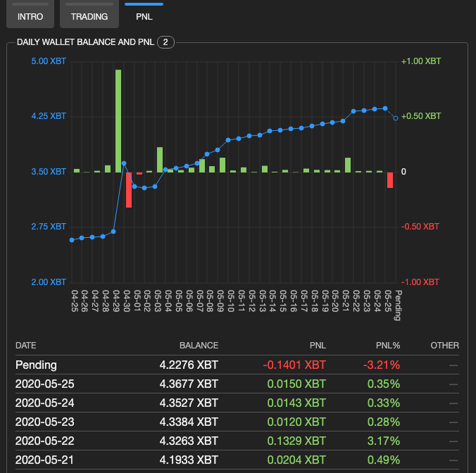Click the 0.33% PNL percentage
The image size is (476, 473).
click(384, 403)
